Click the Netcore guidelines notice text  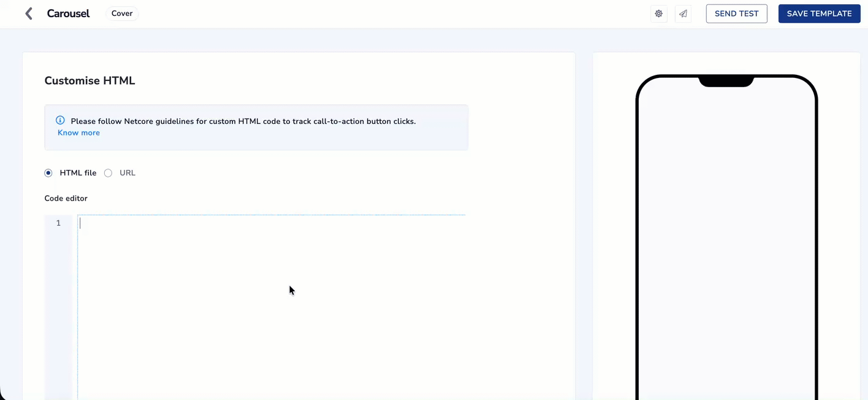pyautogui.click(x=243, y=121)
